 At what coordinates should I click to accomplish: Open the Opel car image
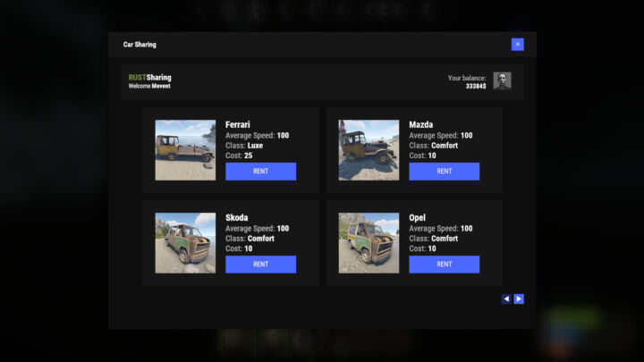click(x=369, y=242)
